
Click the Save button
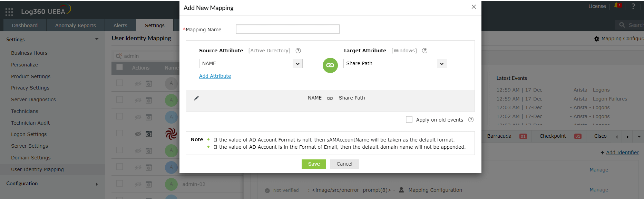[314, 164]
